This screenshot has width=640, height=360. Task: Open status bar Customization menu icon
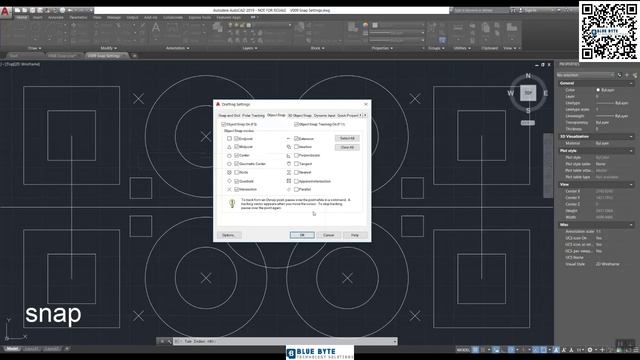pyautogui.click(x=635, y=350)
